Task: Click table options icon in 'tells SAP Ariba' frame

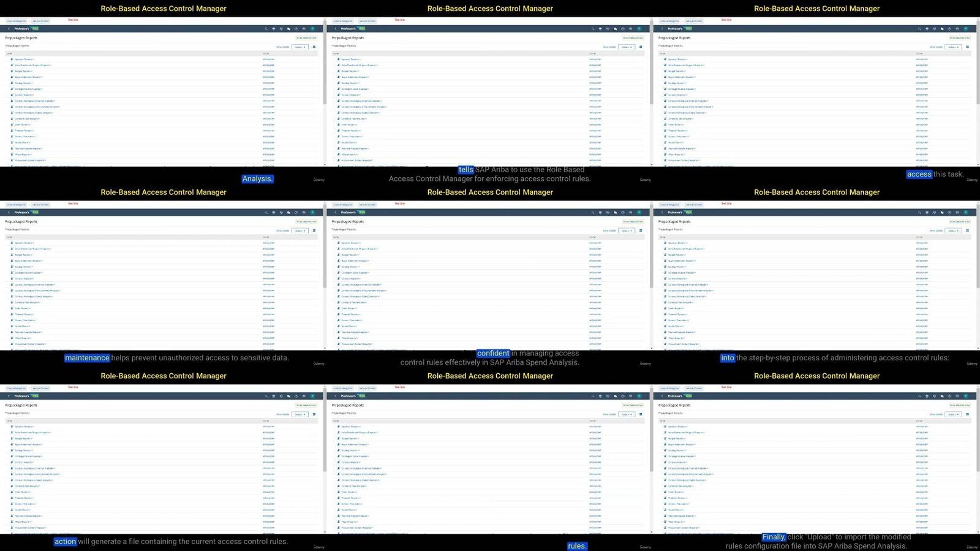Action: pos(641,47)
